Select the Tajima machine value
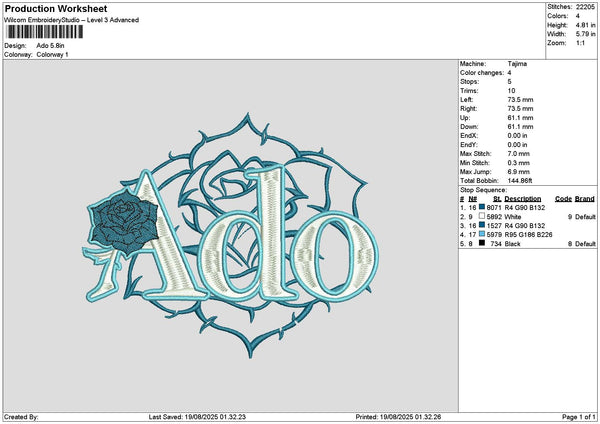 [x=517, y=63]
